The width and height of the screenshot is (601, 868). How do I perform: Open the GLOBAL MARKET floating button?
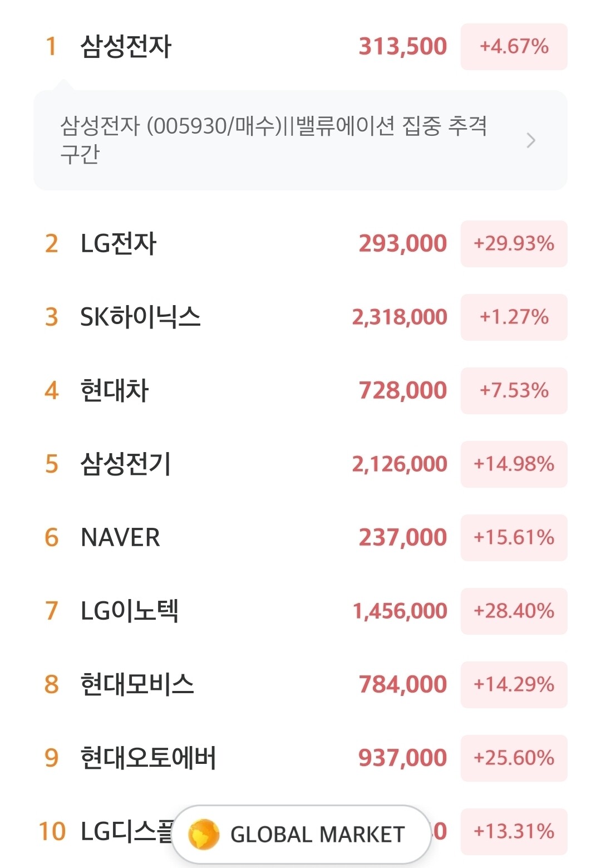(x=301, y=834)
